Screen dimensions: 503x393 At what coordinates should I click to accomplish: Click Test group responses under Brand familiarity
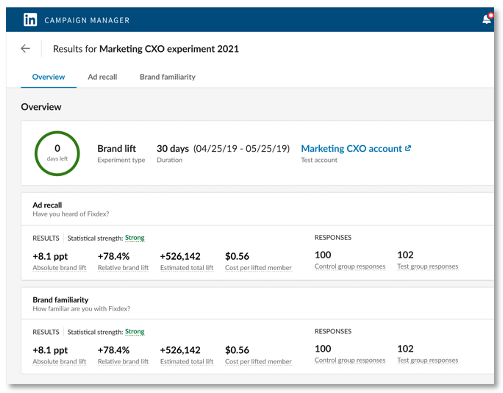pyautogui.click(x=428, y=360)
